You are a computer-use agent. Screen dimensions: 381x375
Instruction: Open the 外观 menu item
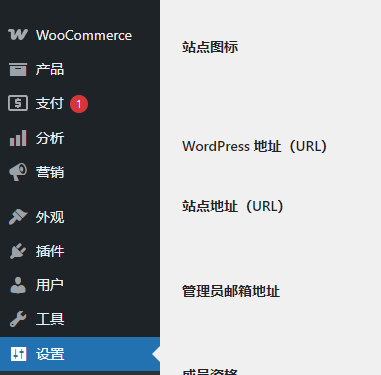80,217
